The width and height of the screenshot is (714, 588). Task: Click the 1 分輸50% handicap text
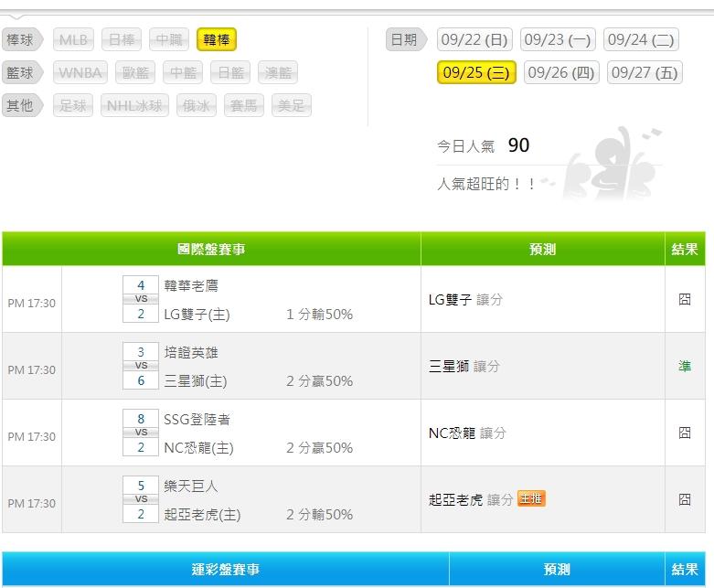(x=320, y=315)
